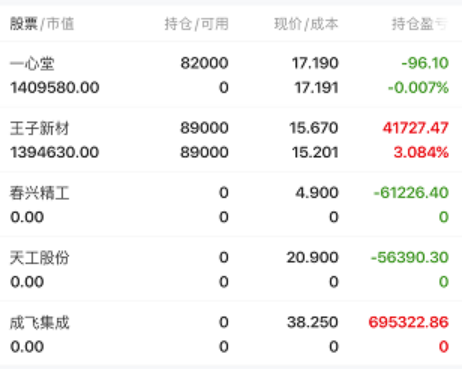Viewport: 462px width, 369px height.
Task: Click the 持仓盈亏 column header
Action: point(420,24)
